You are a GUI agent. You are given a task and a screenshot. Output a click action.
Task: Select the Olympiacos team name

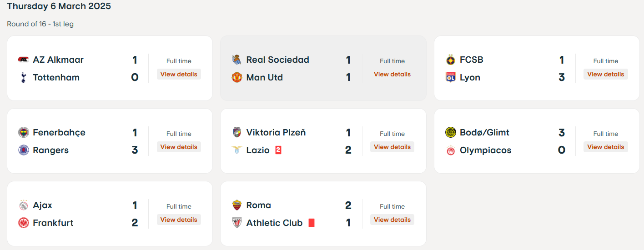click(x=485, y=150)
